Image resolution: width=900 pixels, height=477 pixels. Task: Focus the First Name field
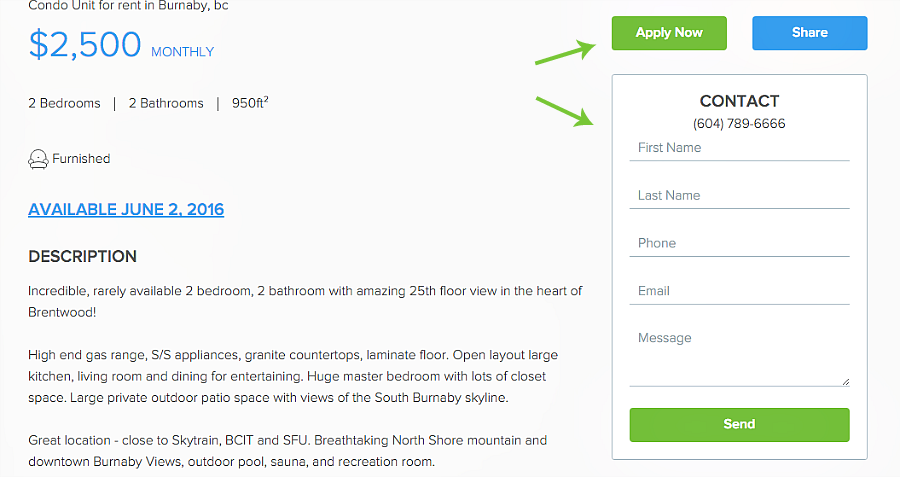point(739,148)
